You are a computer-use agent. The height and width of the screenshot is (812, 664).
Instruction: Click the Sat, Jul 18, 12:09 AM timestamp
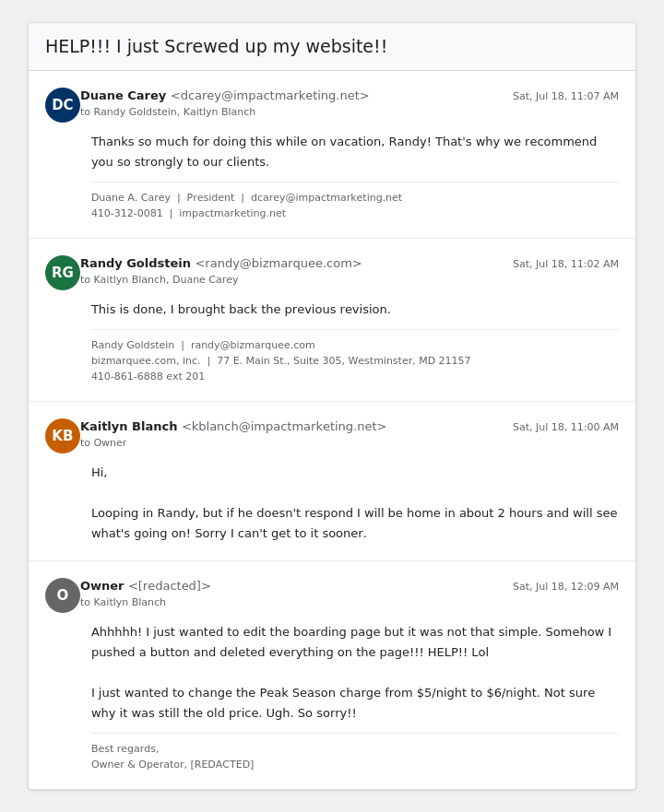coord(565,587)
